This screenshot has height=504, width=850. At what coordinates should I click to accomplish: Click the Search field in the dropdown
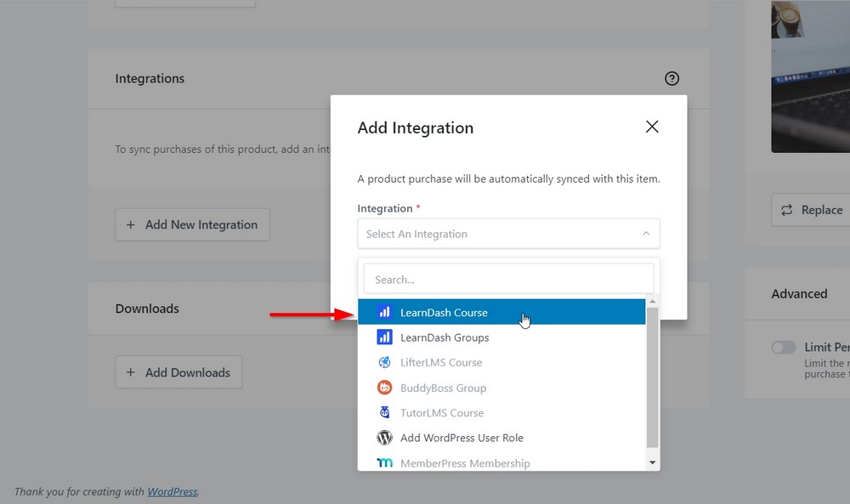(x=508, y=279)
